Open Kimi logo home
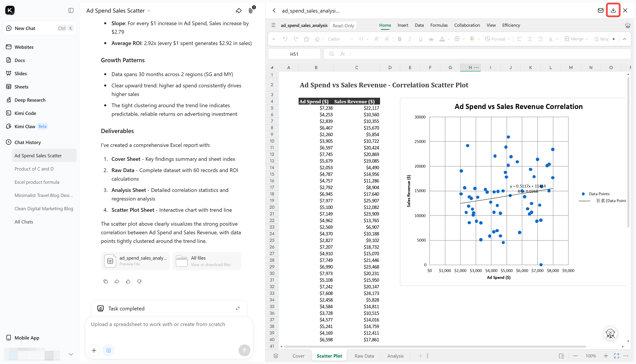The width and height of the screenshot is (636, 364). click(x=10, y=10)
